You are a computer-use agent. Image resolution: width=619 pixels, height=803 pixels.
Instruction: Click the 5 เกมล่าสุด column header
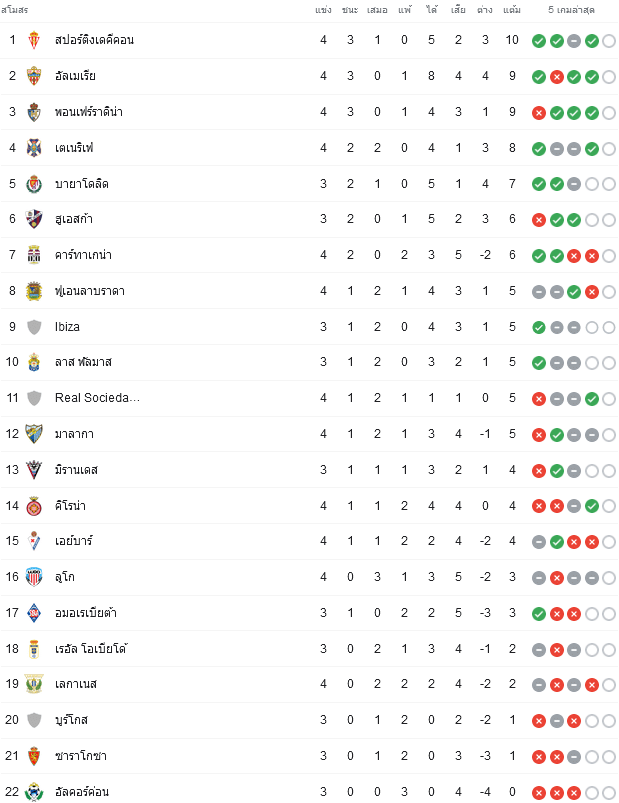click(x=571, y=10)
